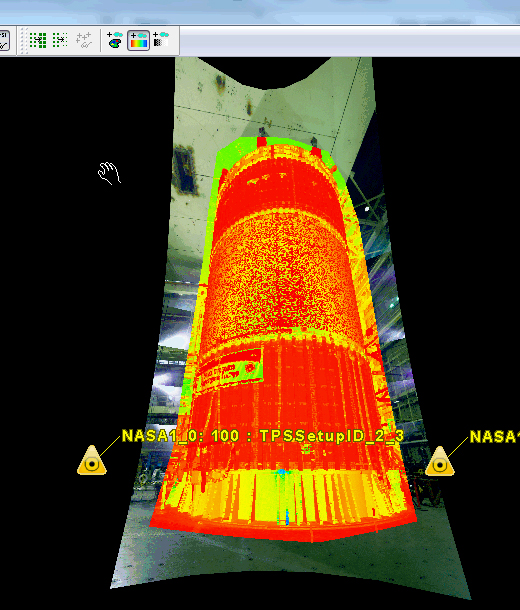Toggle the rainbow intensity map cloud button

138,40
